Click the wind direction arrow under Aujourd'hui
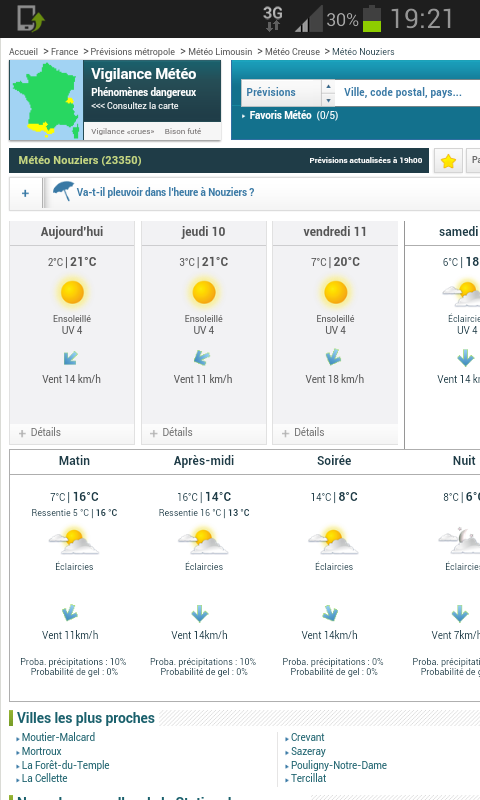The image size is (480, 800). [x=71, y=358]
